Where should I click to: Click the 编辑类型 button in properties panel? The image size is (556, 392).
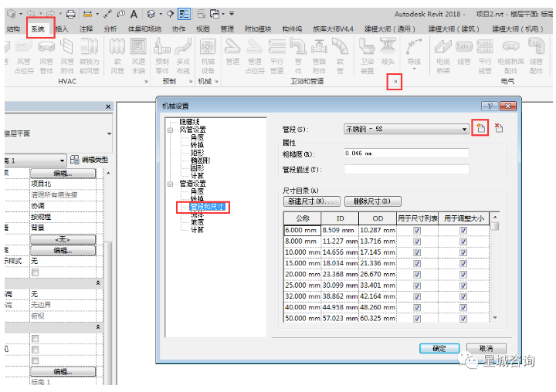tap(89, 160)
